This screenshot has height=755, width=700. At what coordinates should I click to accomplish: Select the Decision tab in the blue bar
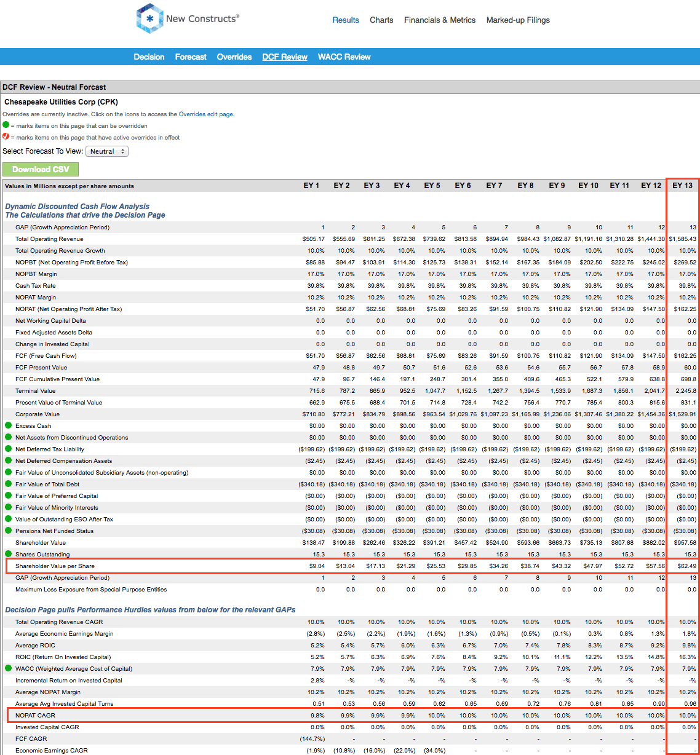(x=149, y=57)
